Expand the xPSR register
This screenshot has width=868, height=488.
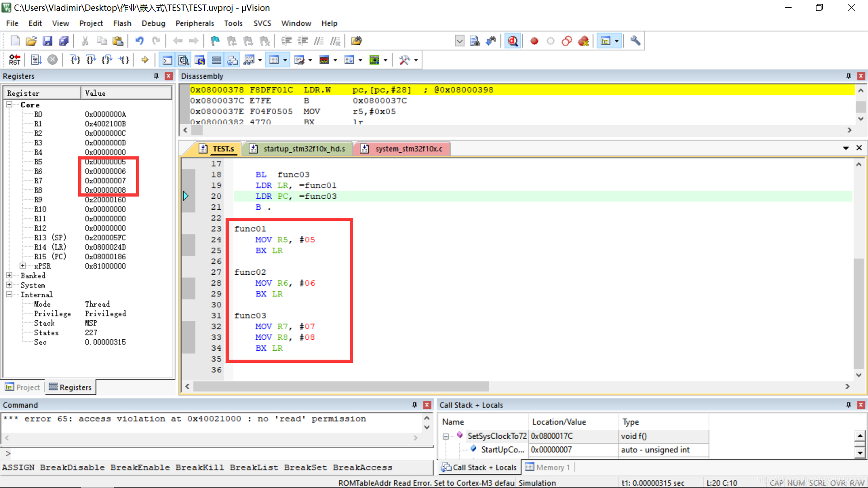tap(23, 266)
